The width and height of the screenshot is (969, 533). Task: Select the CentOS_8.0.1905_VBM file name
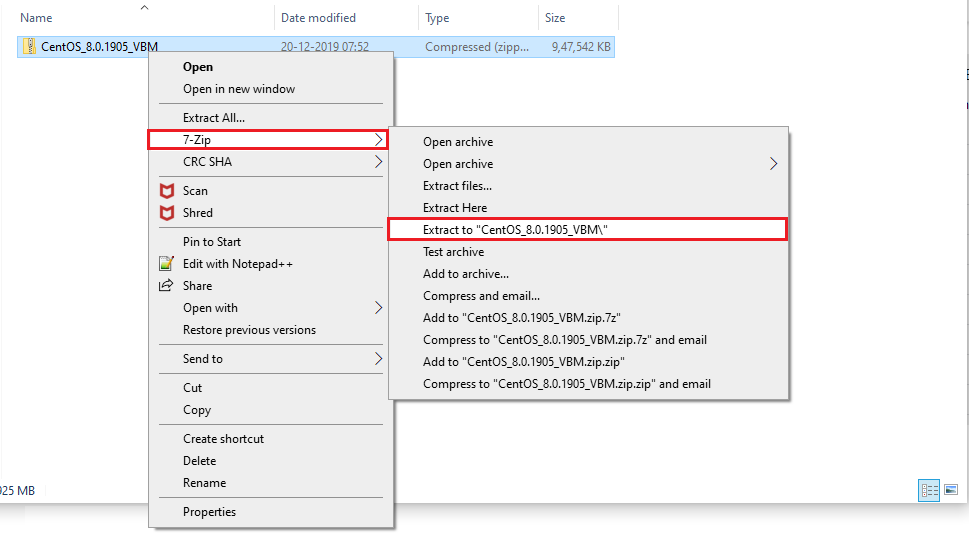pos(99,46)
